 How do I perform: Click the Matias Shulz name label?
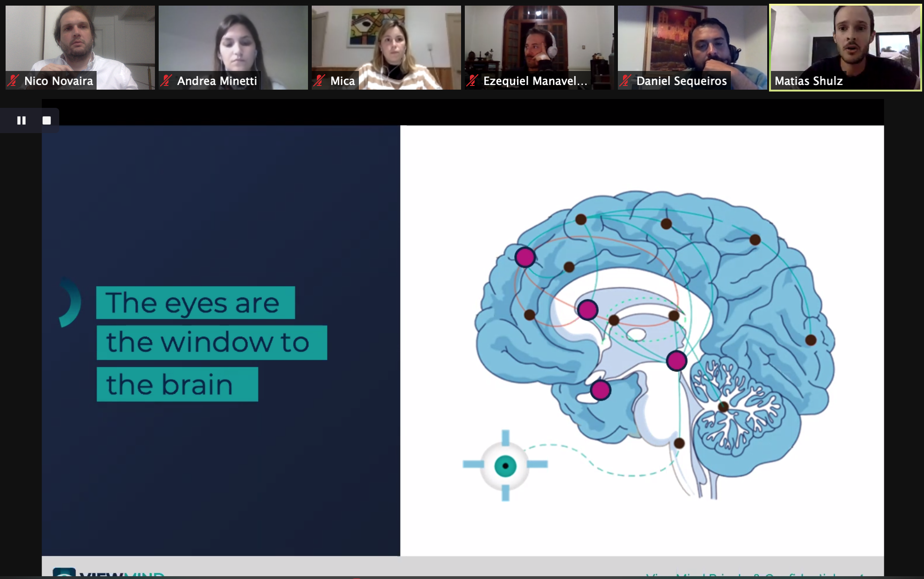coord(808,81)
